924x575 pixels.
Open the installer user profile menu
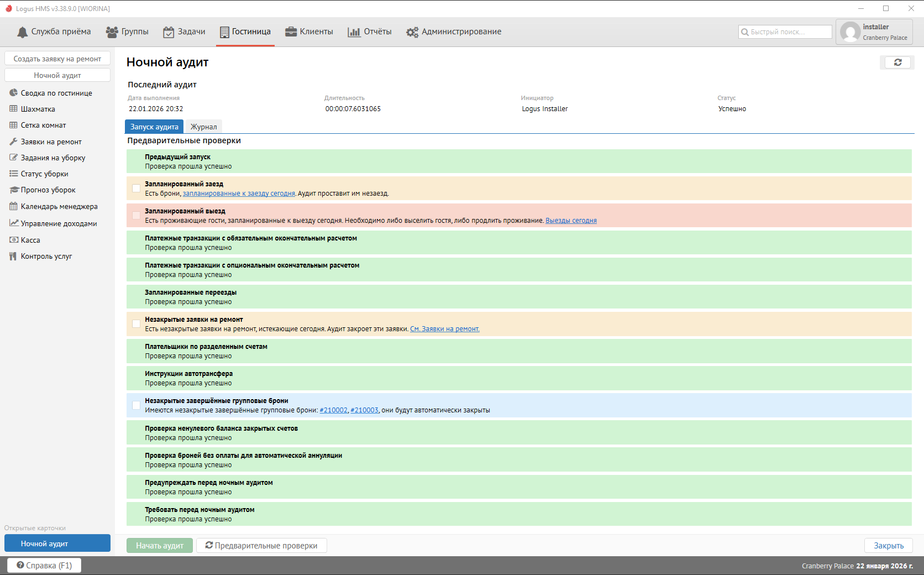[874, 32]
